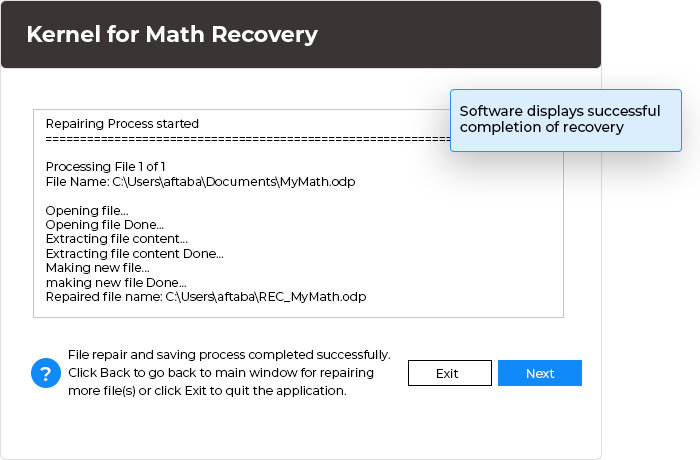Select the 'making new file Done...' entry
The image size is (700, 460).
(116, 283)
